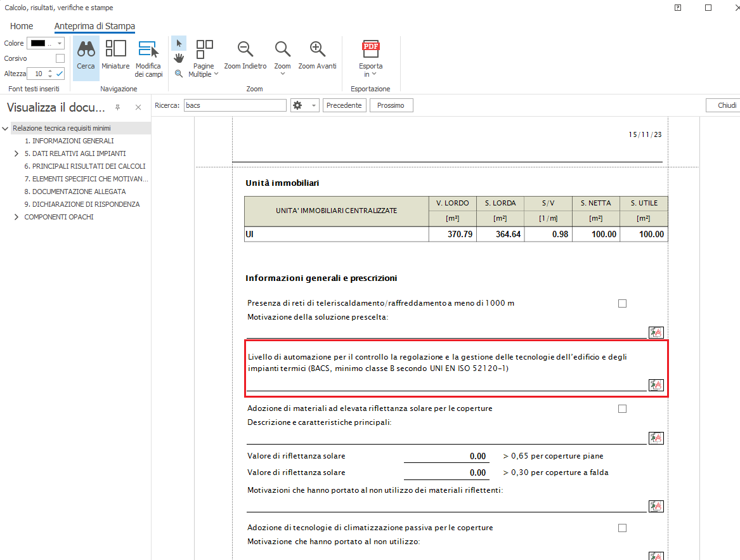Check the teleriscaldamento presence checkbox
This screenshot has height=560, width=740.
(622, 303)
